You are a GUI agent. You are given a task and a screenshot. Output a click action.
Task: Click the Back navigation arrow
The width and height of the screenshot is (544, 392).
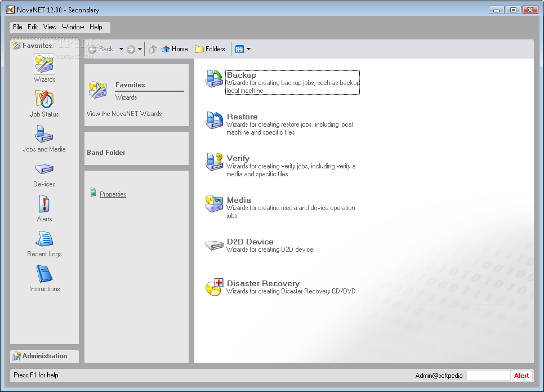[x=92, y=49]
